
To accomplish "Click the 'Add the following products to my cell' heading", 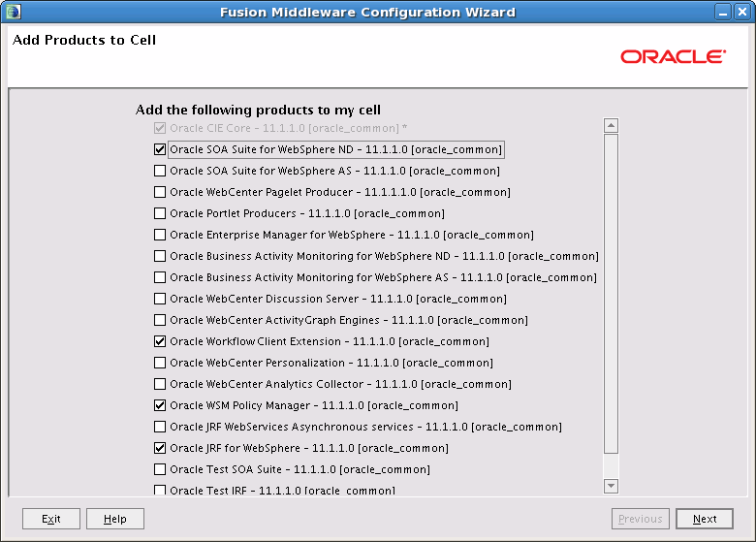I will 258,110.
